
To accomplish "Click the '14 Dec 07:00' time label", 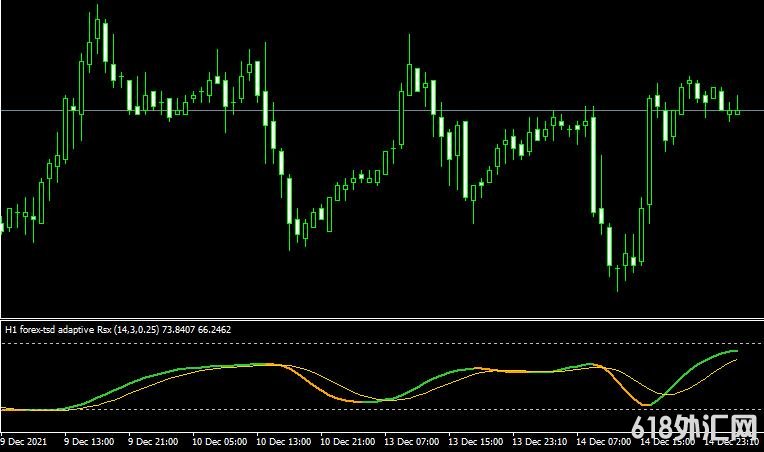I will (x=607, y=440).
